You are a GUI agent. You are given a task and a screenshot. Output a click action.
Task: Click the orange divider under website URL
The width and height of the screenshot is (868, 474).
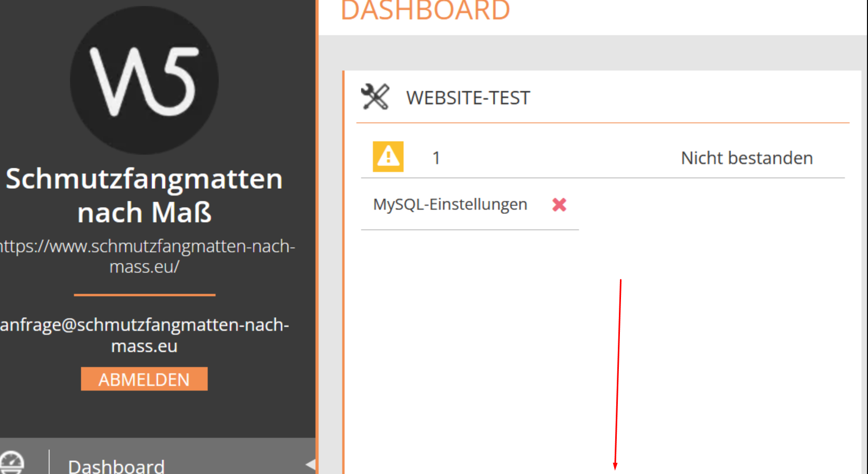tap(145, 295)
